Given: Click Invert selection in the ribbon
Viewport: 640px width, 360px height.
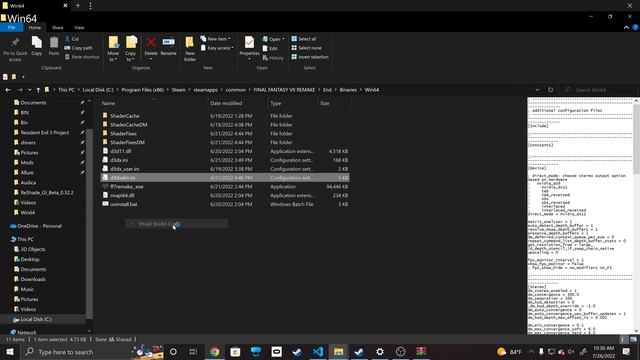Looking at the screenshot, I should [x=310, y=57].
